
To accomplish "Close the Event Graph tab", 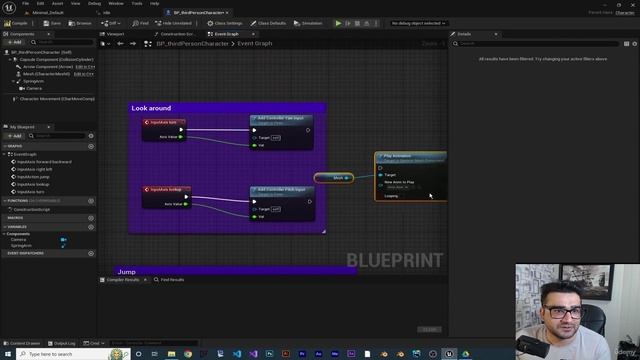I will coord(253,34).
